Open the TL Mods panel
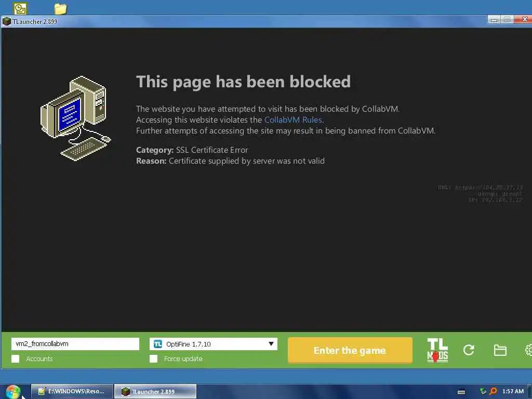 pyautogui.click(x=437, y=350)
